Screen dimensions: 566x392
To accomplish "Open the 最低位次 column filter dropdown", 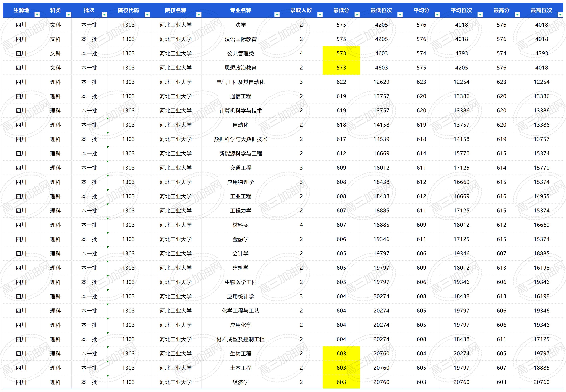I will 400,15.
